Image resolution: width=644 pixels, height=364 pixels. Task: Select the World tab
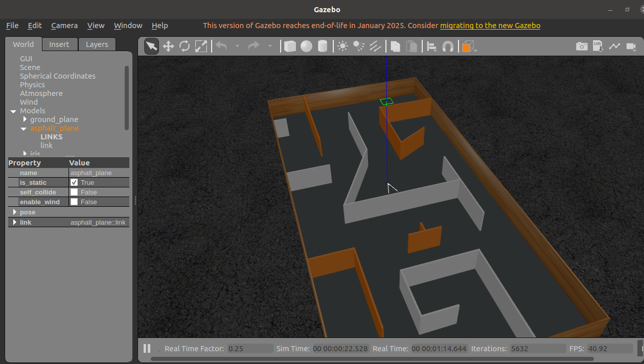point(24,44)
